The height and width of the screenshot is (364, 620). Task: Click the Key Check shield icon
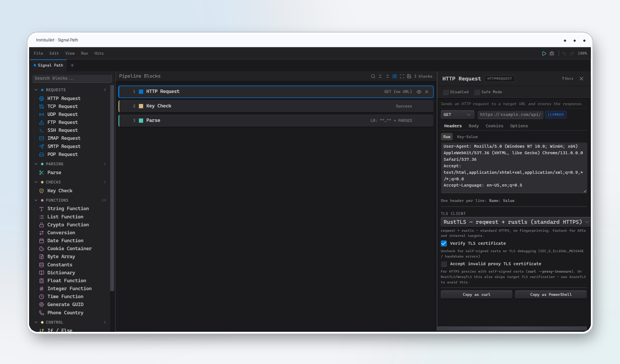point(41,191)
